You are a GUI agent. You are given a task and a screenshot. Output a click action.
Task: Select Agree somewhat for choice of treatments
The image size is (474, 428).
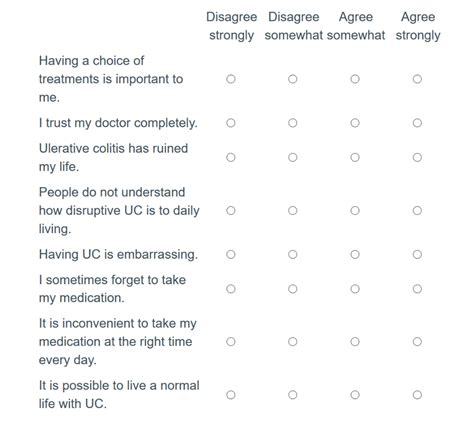(355, 79)
